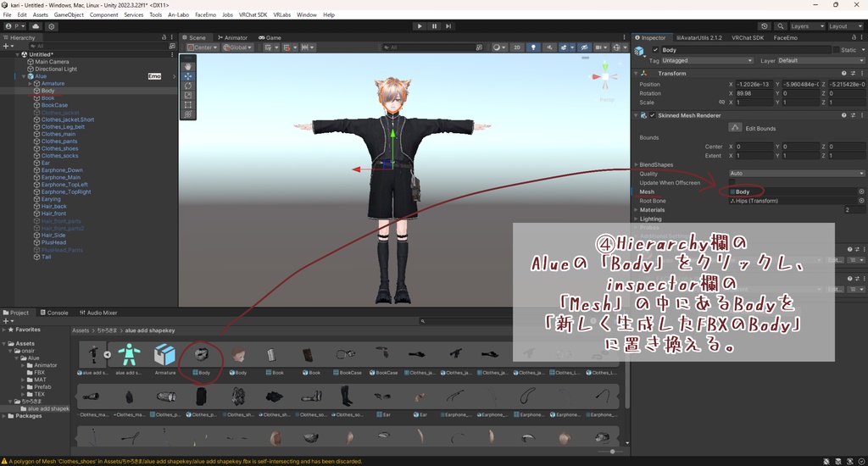Open the Layout dropdown in top bar

click(x=845, y=26)
